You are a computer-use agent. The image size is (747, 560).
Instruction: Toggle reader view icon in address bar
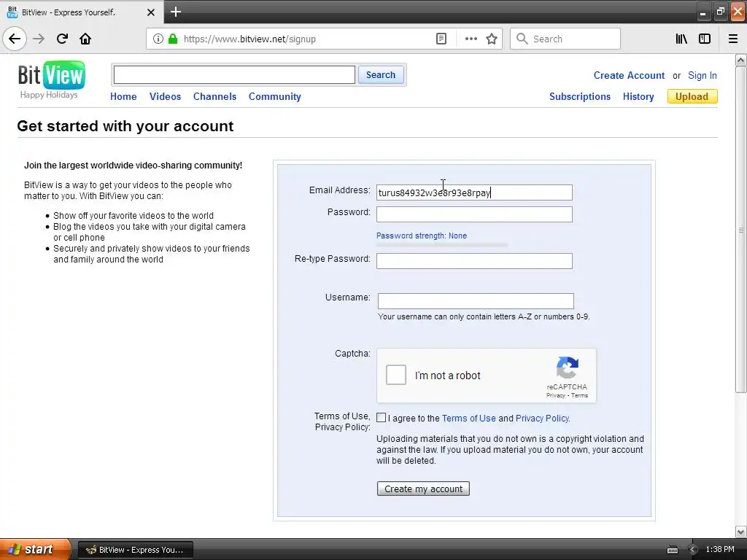point(441,39)
